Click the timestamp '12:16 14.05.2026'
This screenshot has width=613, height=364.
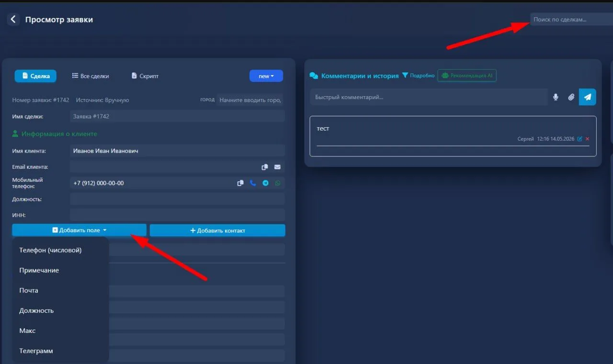[x=556, y=139]
